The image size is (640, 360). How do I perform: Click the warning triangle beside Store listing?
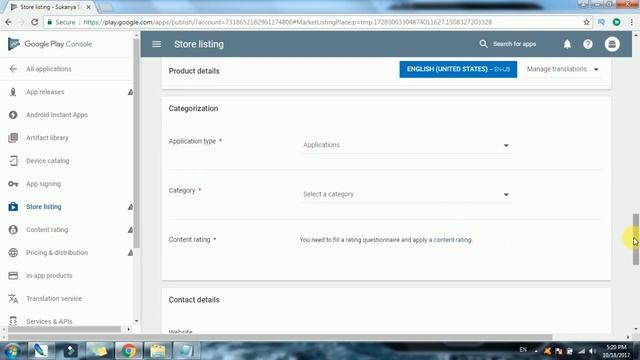pos(130,207)
